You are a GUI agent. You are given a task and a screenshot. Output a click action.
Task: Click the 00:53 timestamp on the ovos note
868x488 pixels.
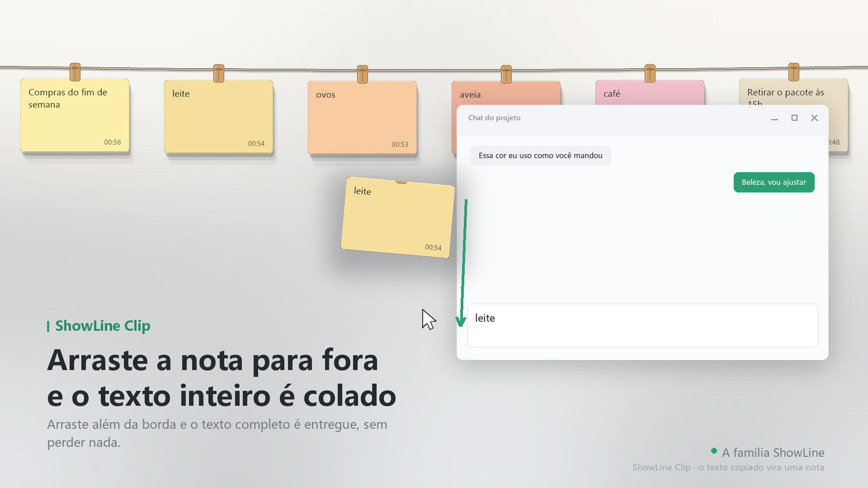coord(400,144)
